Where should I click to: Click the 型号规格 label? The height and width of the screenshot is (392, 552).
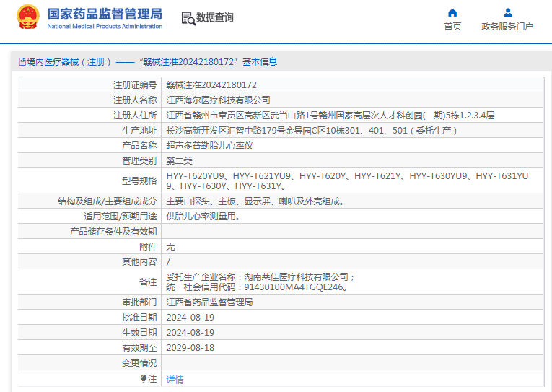139,181
